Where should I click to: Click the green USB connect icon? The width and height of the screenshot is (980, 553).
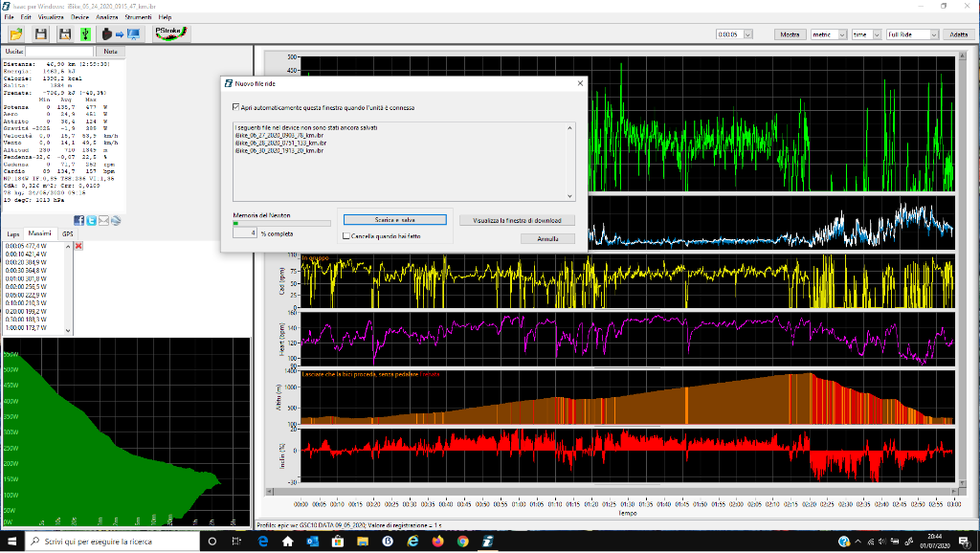coord(84,34)
